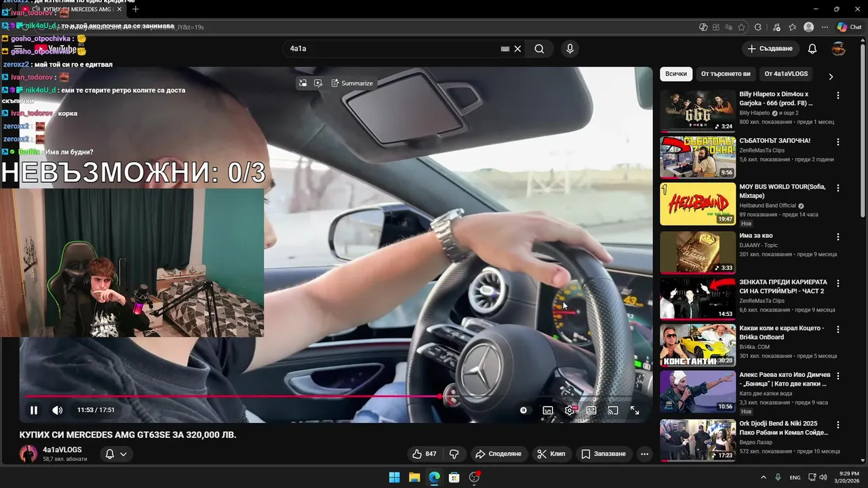Start voice search with microphone icon
The width and height of the screenshot is (868, 488).
click(570, 49)
